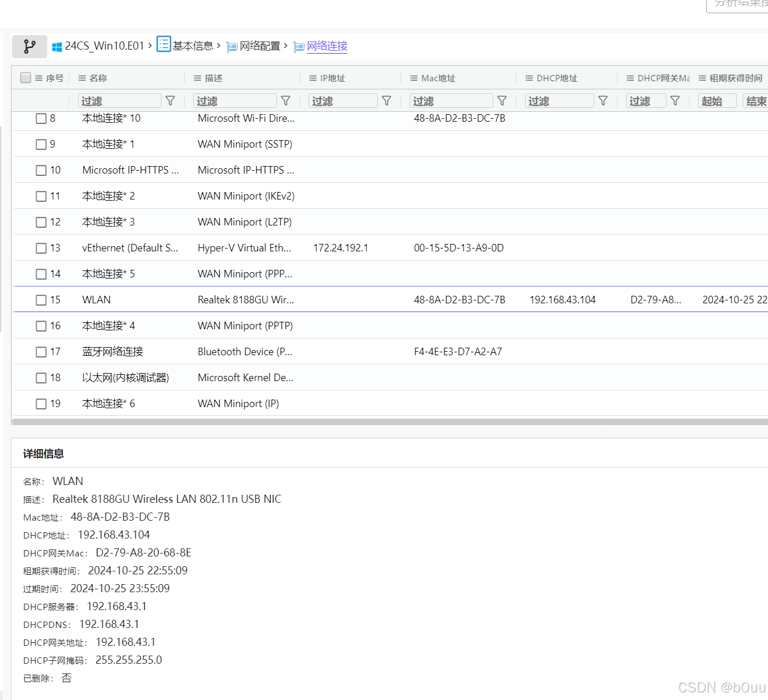Click the Mac地址 filter input field
Image resolution: width=768 pixels, height=700 pixels.
point(451,101)
